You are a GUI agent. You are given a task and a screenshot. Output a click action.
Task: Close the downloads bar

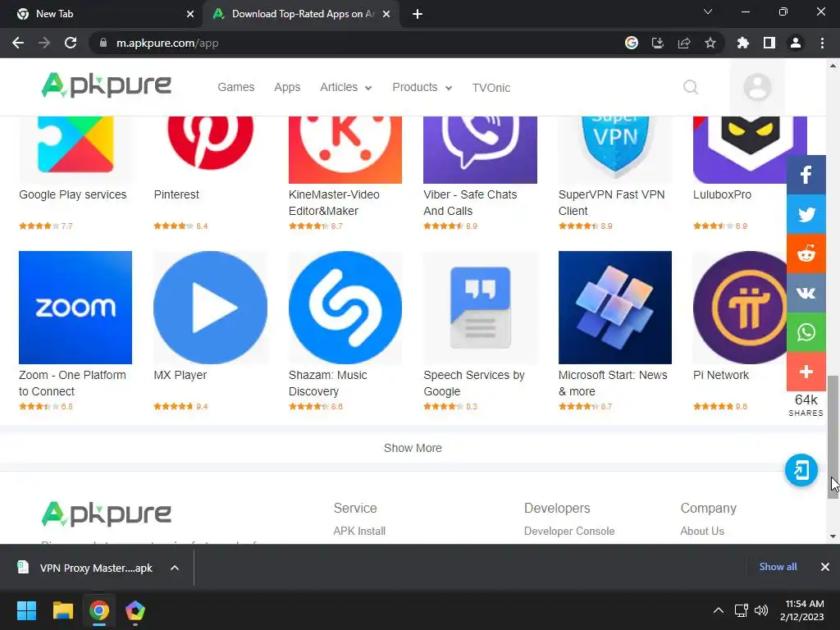(x=825, y=567)
